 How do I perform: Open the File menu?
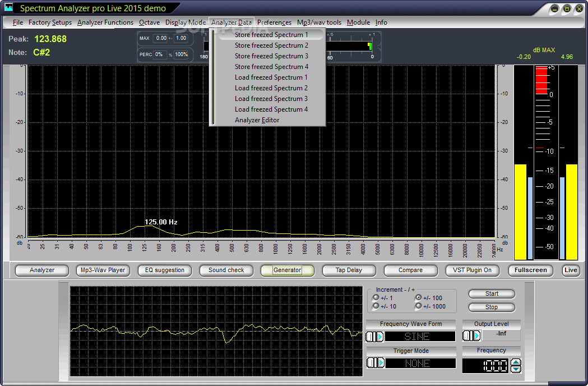coord(17,22)
